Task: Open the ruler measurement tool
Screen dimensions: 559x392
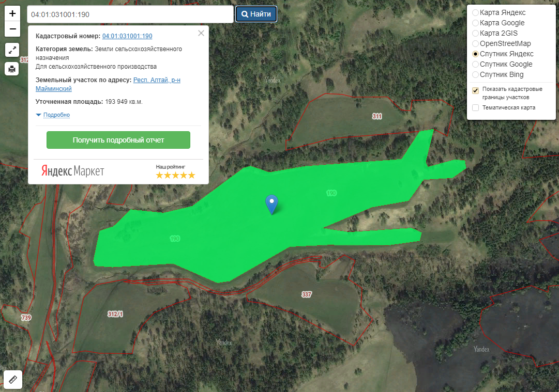Action: 12,380
